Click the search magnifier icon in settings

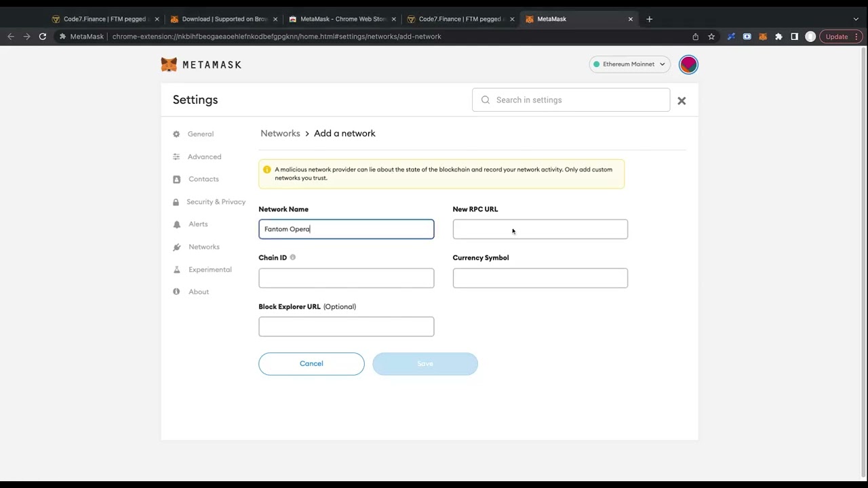(486, 100)
